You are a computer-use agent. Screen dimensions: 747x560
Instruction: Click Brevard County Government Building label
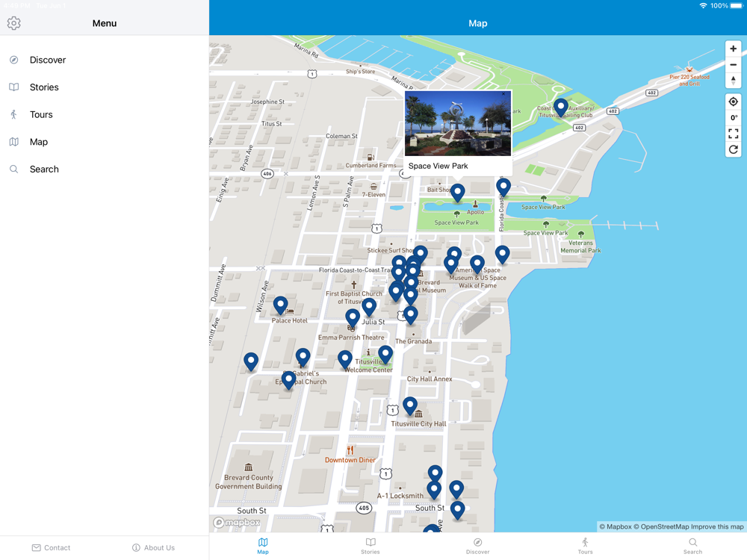248,482
